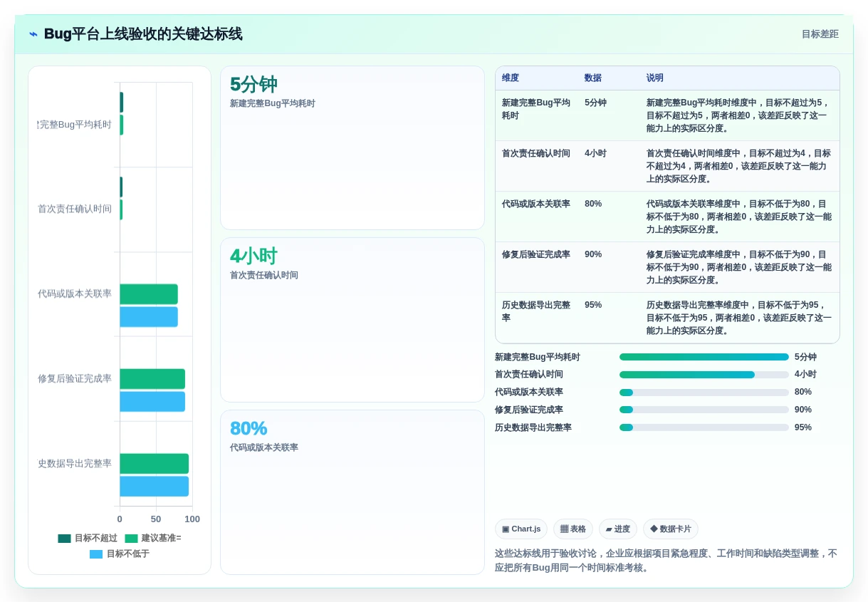
Task: Click the blue 修复后验证完成率 chart bar
Action: [152, 402]
